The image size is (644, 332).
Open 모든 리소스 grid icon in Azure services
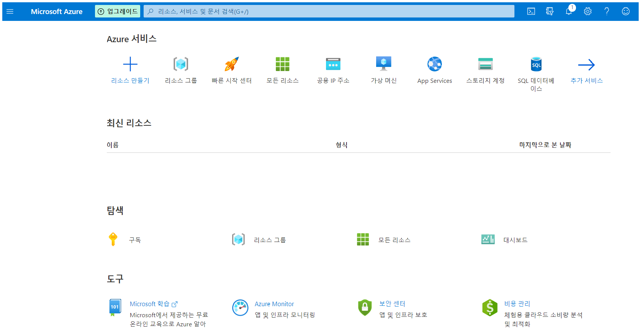282,64
